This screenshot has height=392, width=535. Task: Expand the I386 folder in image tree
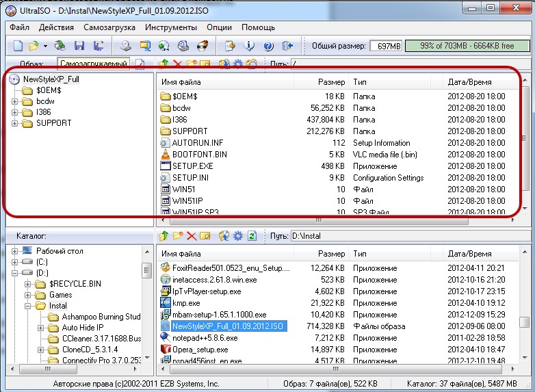[15, 112]
